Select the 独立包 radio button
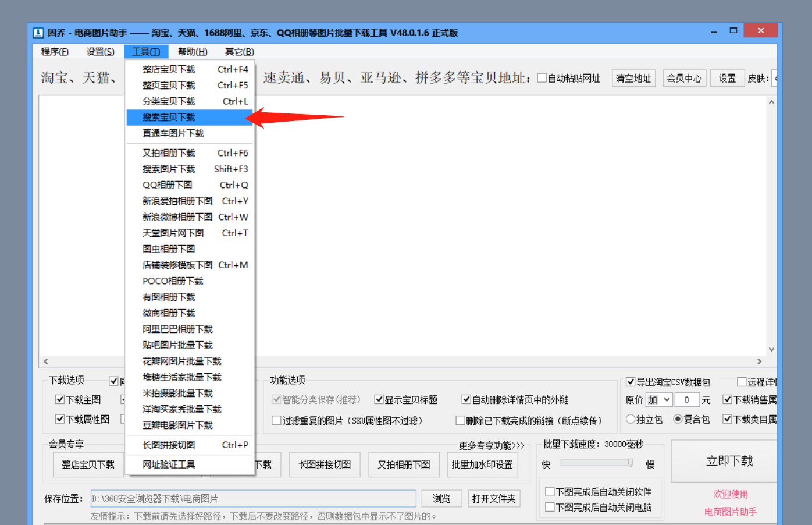 pos(631,418)
